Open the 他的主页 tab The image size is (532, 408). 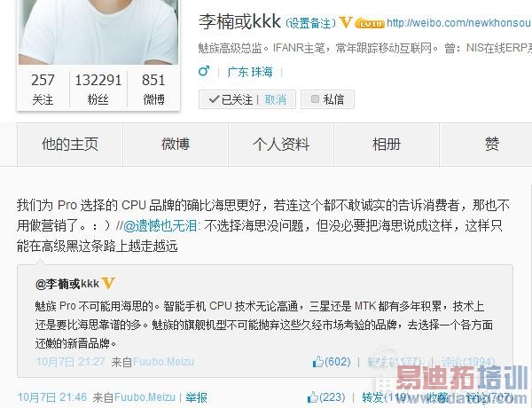(x=70, y=145)
